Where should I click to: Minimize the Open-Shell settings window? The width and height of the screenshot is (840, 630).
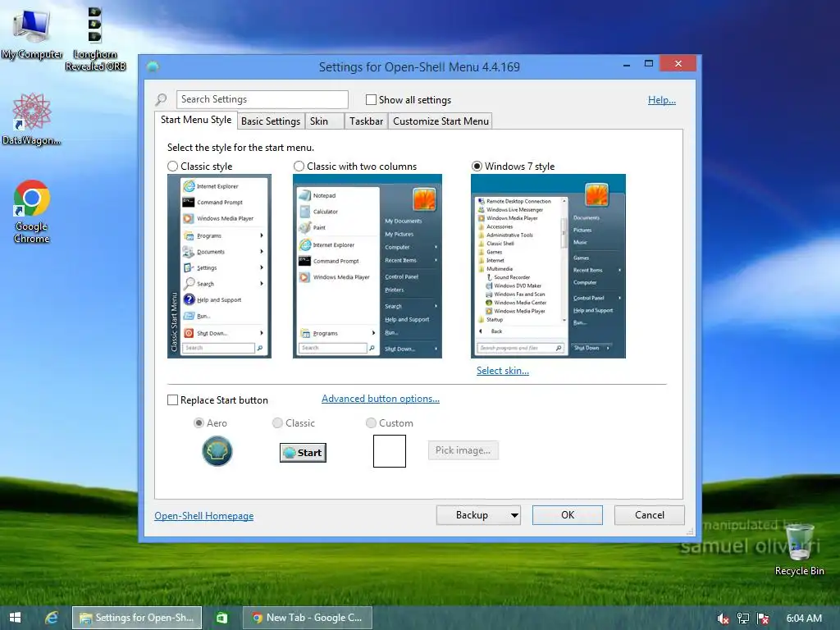click(627, 64)
